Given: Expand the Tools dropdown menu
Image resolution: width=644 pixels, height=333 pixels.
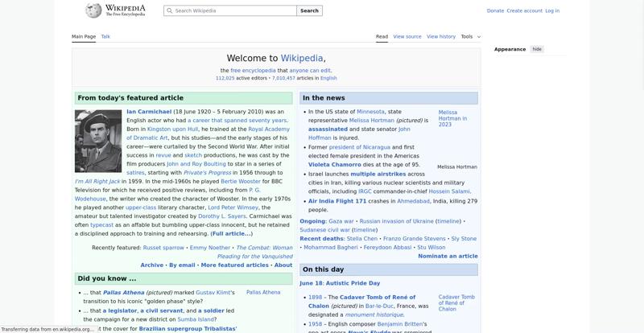Looking at the screenshot, I should 470,36.
